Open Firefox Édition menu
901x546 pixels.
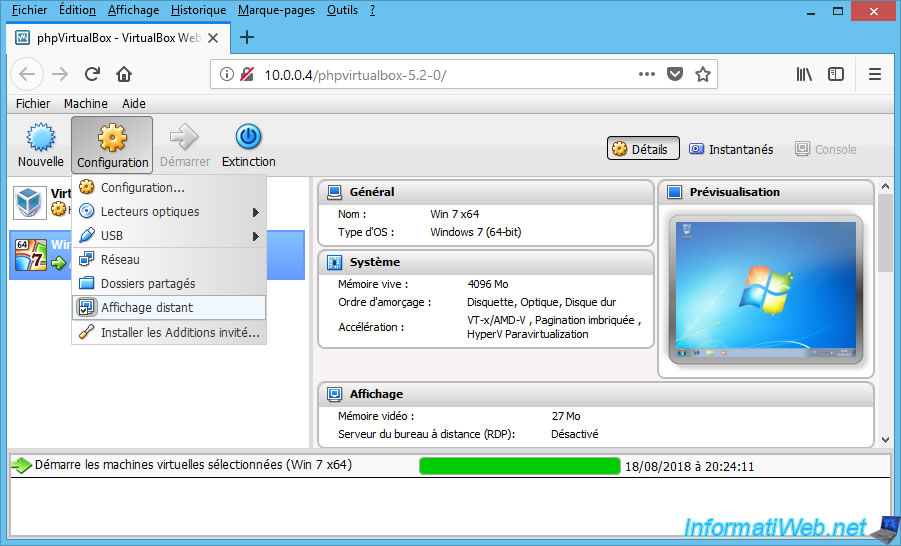click(x=78, y=10)
